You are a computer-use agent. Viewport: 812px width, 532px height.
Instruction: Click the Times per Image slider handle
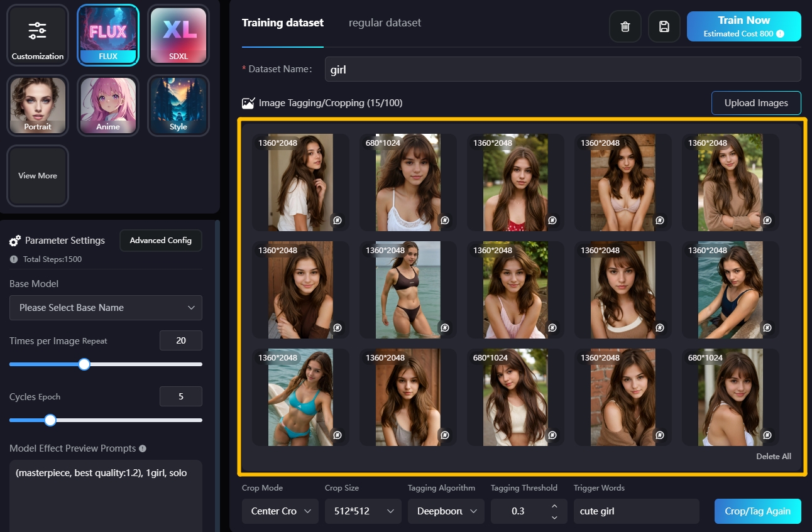tap(84, 364)
